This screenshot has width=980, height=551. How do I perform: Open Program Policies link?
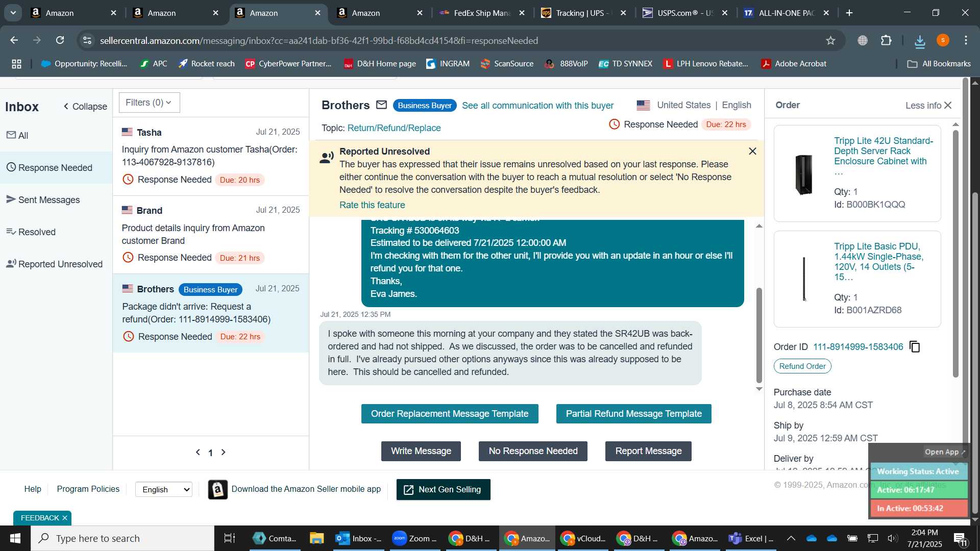[x=88, y=489]
